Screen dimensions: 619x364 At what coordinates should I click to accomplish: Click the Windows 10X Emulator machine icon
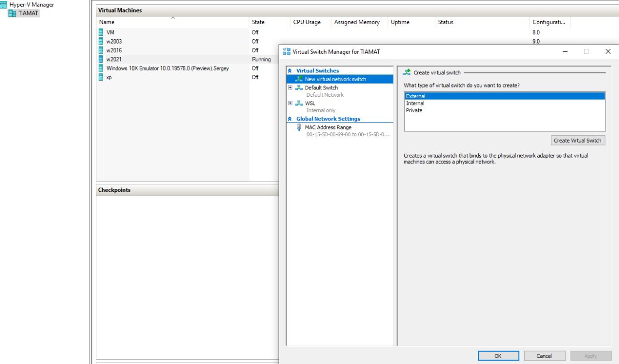click(x=101, y=68)
